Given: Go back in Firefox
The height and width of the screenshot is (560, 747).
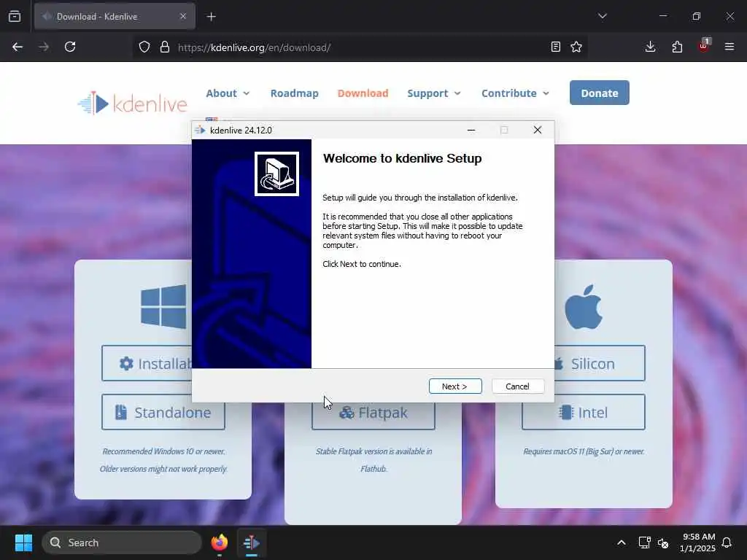Looking at the screenshot, I should tap(18, 47).
